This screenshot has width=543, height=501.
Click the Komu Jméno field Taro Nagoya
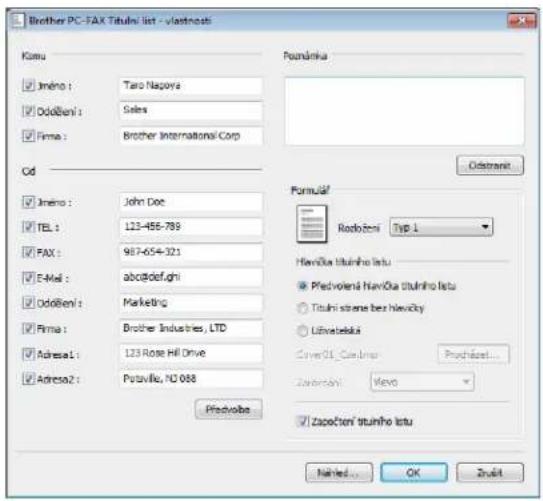pos(191,86)
